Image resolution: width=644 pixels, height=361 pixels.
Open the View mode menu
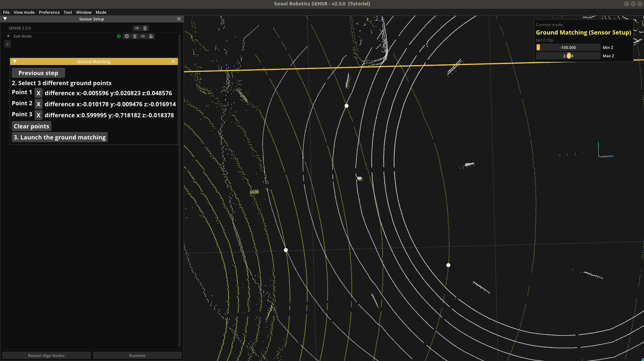(24, 12)
